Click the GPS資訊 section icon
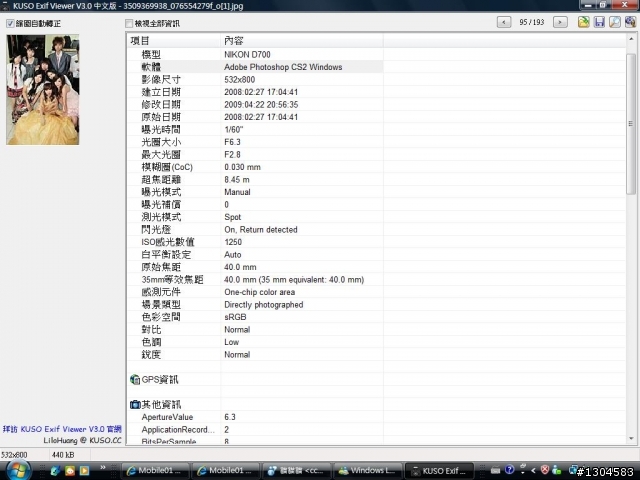Image resolution: width=640 pixels, height=480 pixels. pos(135,380)
